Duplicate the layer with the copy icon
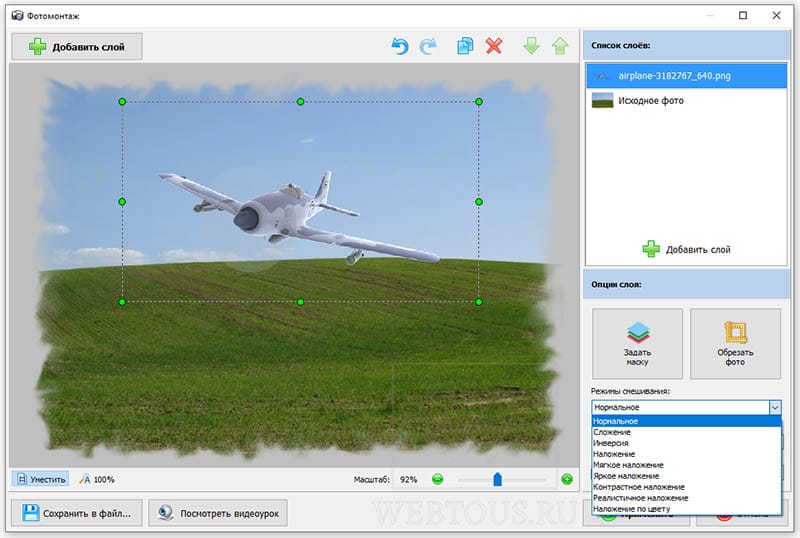The width and height of the screenshot is (800, 538). pyautogui.click(x=465, y=46)
